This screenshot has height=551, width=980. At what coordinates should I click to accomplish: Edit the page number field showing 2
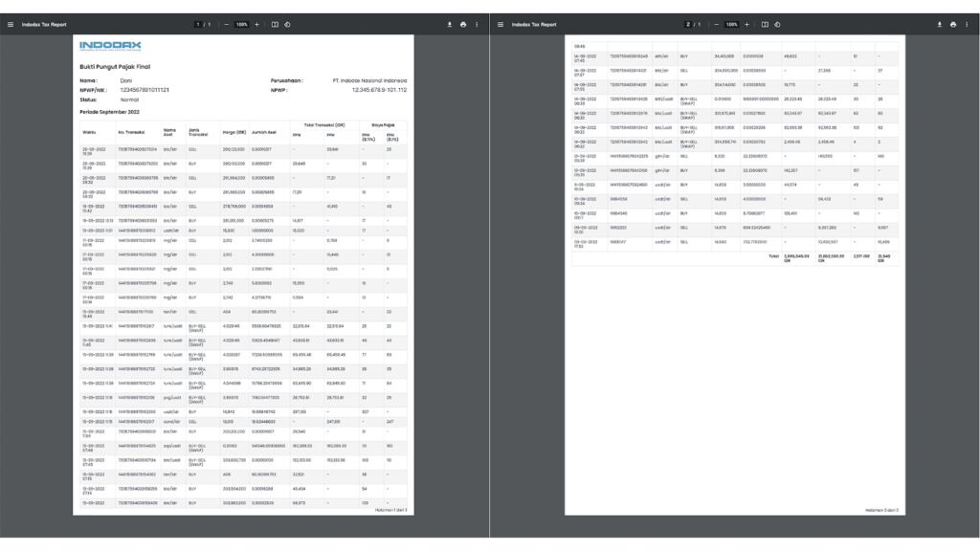tap(688, 24)
